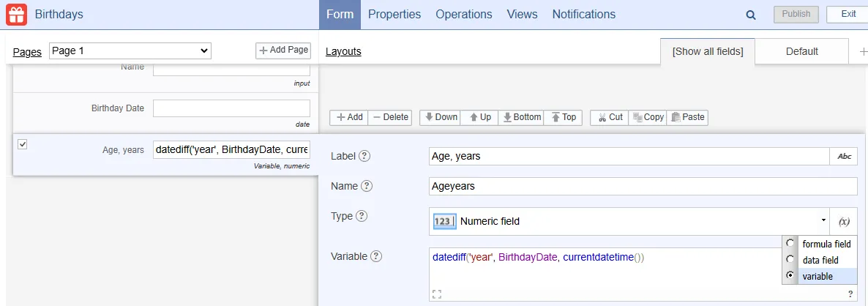This screenshot has height=306, width=868.
Task: Click the search magnifier icon
Action: (x=750, y=15)
